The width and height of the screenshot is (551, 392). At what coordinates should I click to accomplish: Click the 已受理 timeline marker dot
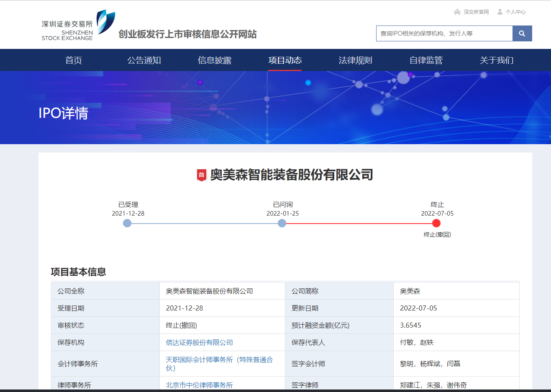(127, 223)
